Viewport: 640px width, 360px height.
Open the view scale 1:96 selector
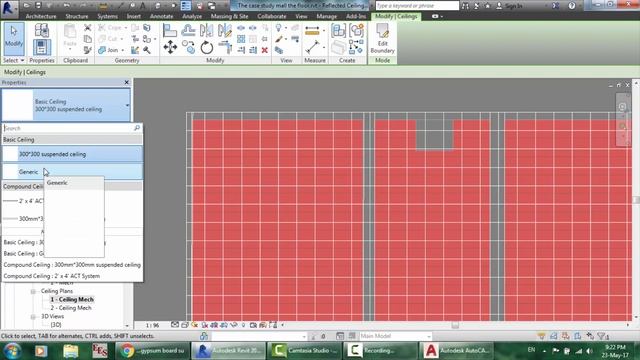[x=152, y=325]
